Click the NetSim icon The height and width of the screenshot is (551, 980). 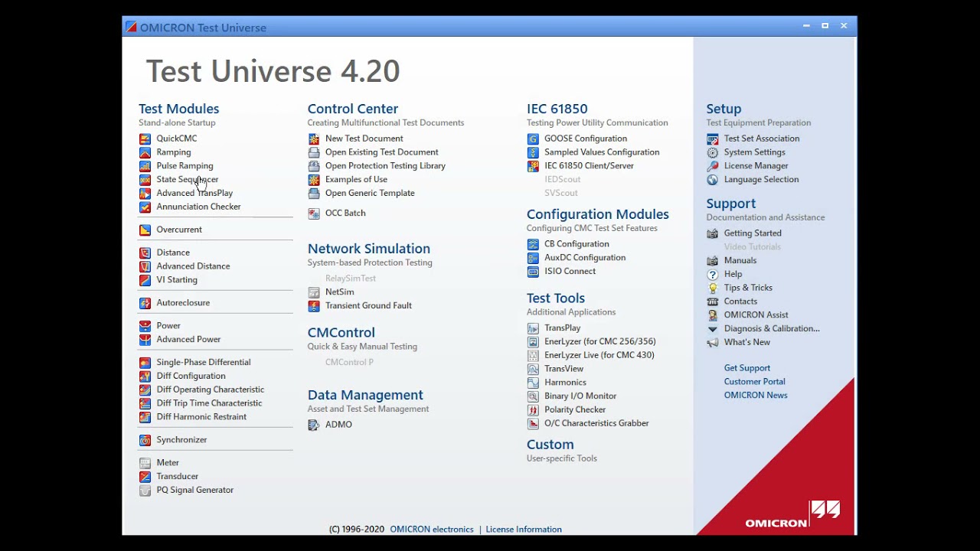[314, 292]
